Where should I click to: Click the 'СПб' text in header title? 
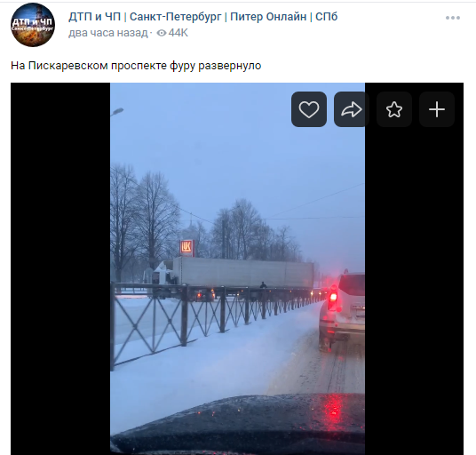(x=326, y=17)
